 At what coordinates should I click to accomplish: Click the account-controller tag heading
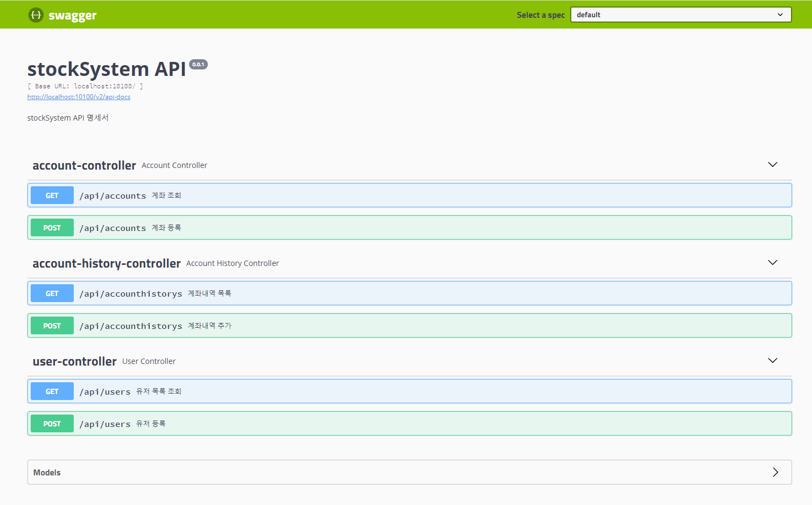(84, 165)
